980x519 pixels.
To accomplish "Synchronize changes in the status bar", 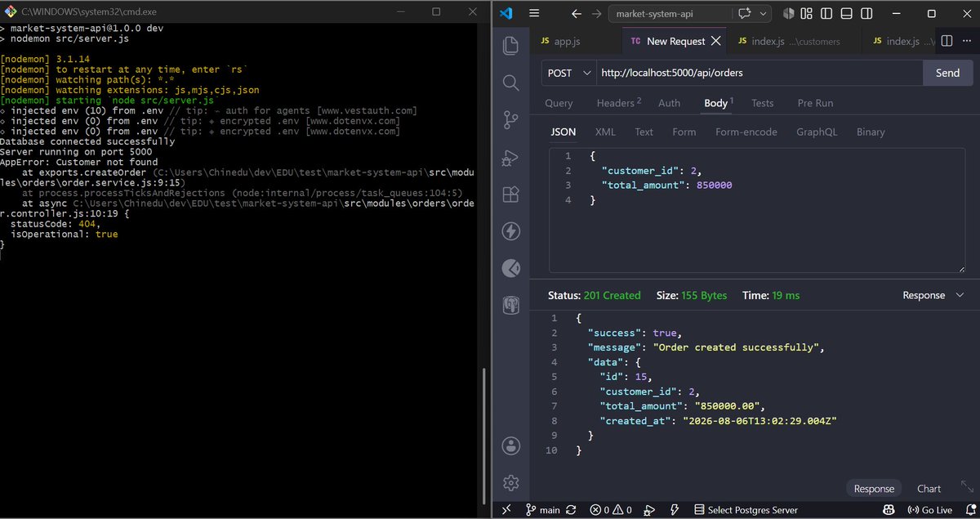I will point(570,510).
